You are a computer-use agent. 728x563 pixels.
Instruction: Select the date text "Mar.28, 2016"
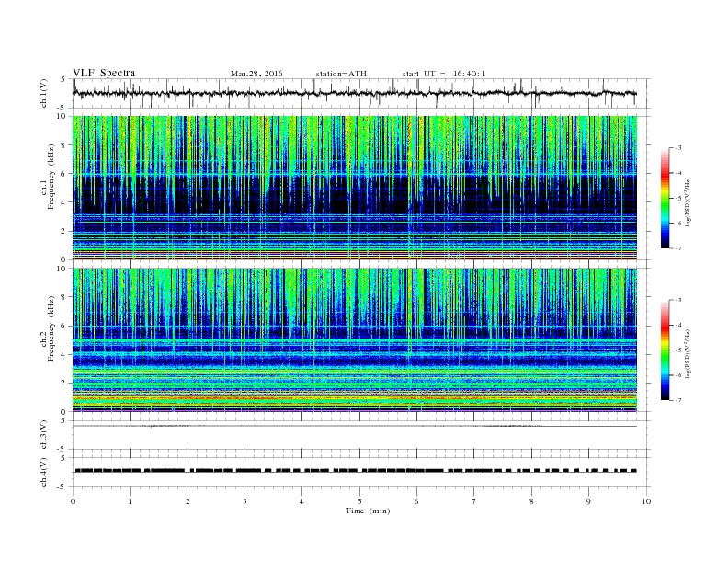tap(256, 74)
